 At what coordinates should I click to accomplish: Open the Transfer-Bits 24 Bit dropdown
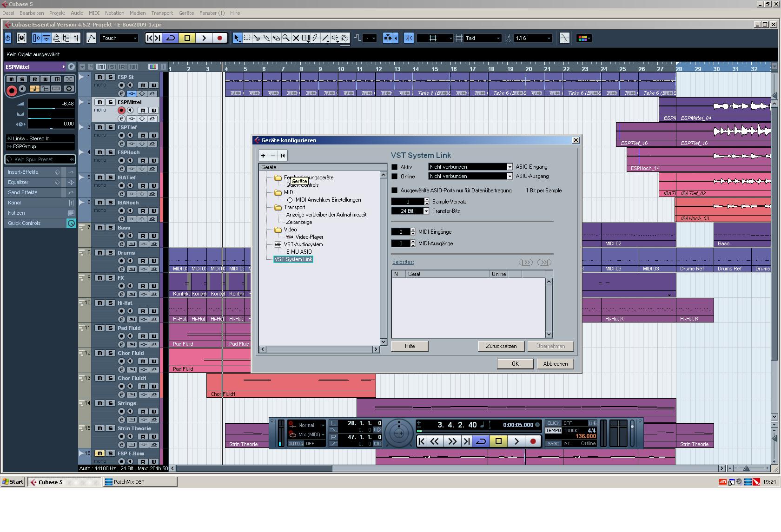[x=410, y=211]
